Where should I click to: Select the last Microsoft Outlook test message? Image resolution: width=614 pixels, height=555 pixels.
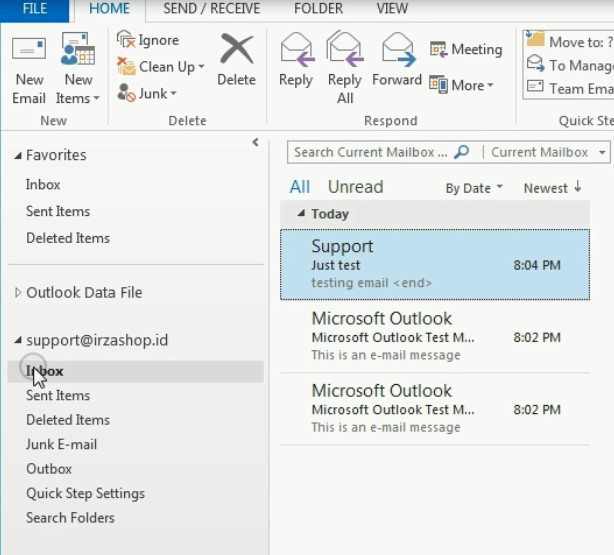(x=435, y=409)
